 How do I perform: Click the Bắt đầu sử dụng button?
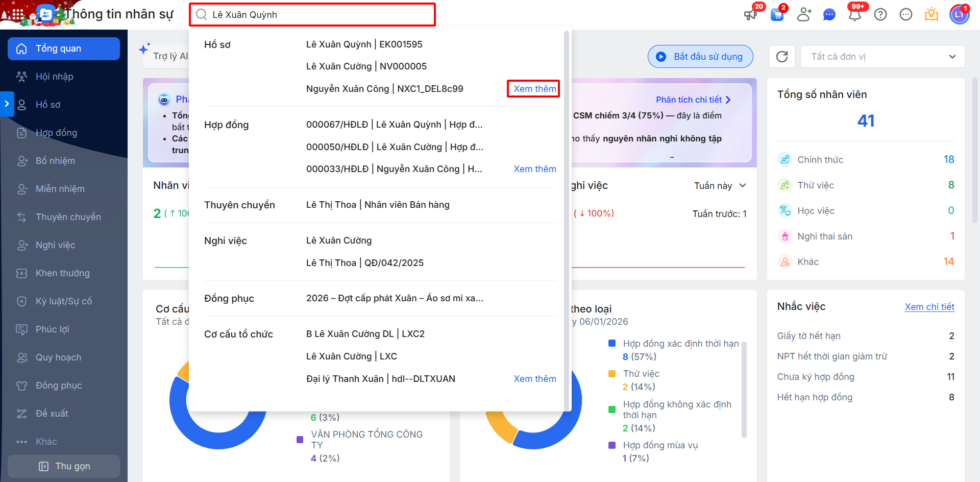700,57
